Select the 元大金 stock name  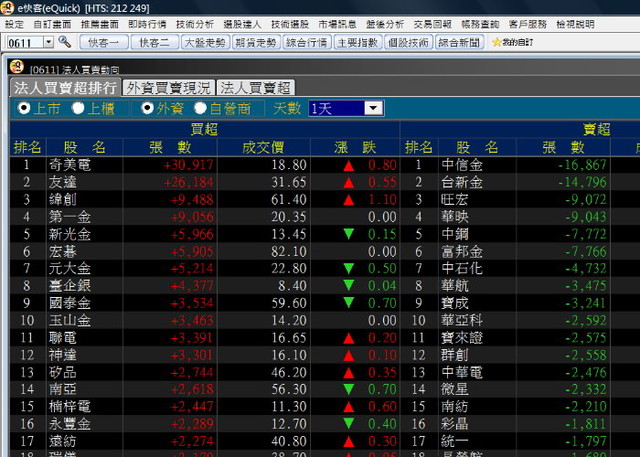tap(69, 268)
